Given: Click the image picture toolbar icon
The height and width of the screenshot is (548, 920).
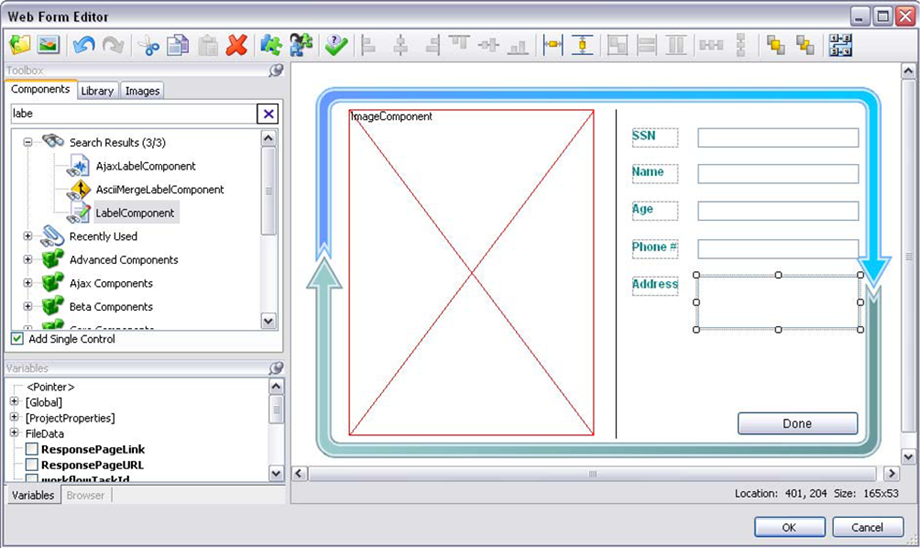Looking at the screenshot, I should pyautogui.click(x=48, y=45).
